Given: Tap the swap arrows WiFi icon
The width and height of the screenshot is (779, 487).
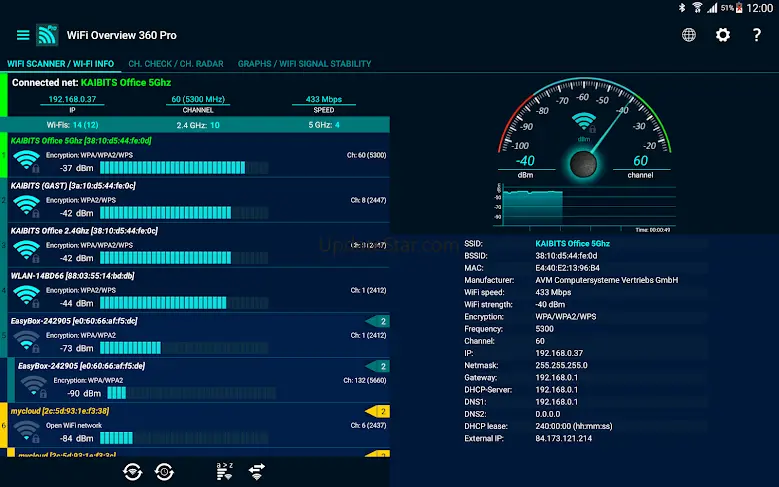Looking at the screenshot, I should [x=256, y=471].
